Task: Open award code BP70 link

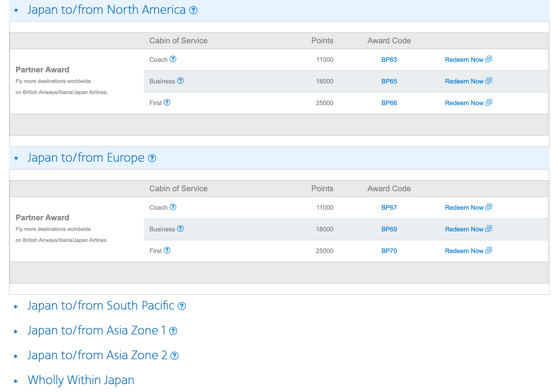Action: tap(389, 251)
